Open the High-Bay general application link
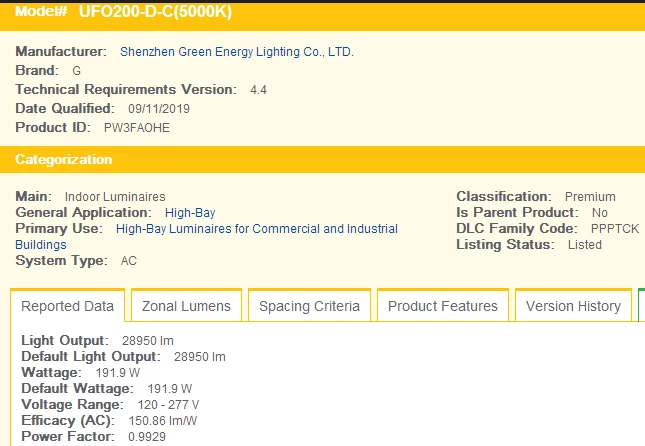This screenshot has height=446, width=645. click(190, 213)
